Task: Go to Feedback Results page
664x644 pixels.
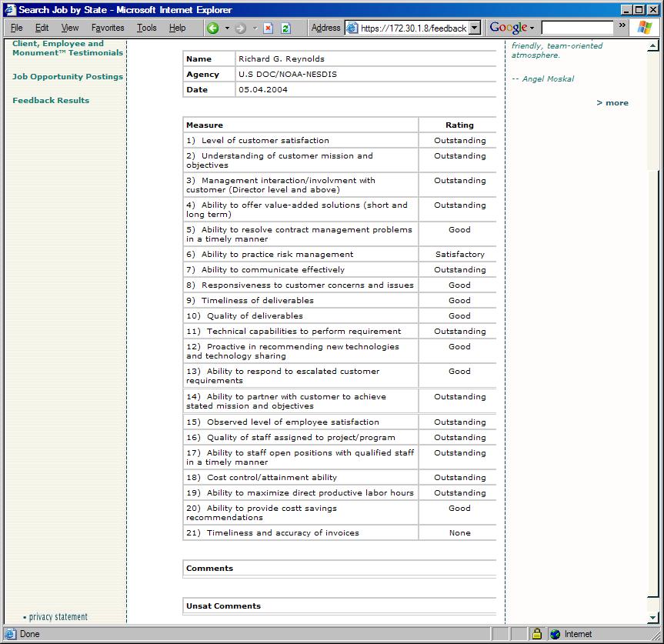Action: [51, 101]
